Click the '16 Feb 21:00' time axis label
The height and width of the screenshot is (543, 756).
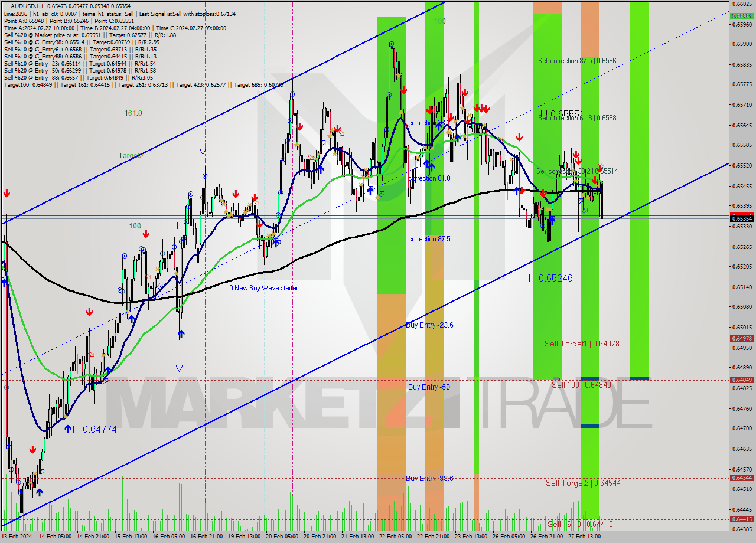click(207, 537)
